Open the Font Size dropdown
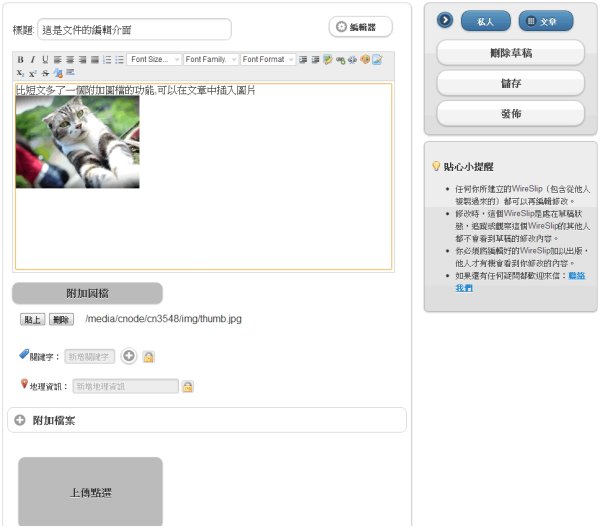Image resolution: width=600 pixels, height=531 pixels. [x=154, y=60]
